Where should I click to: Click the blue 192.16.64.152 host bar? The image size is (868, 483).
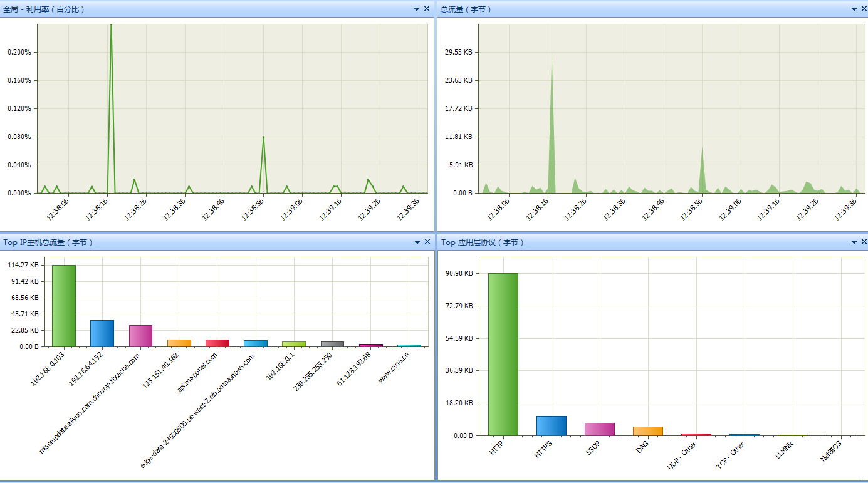pos(102,333)
